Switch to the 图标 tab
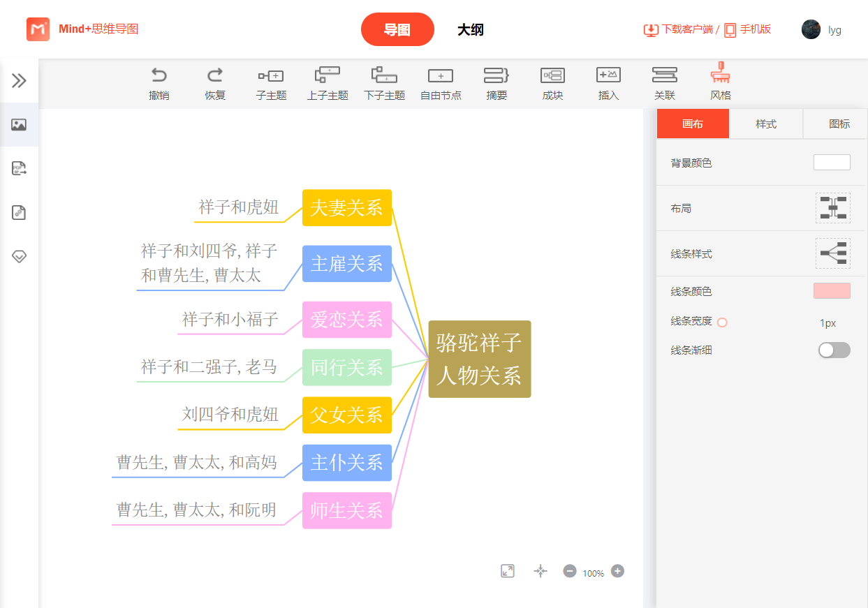Image resolution: width=868 pixels, height=608 pixels. tap(839, 124)
